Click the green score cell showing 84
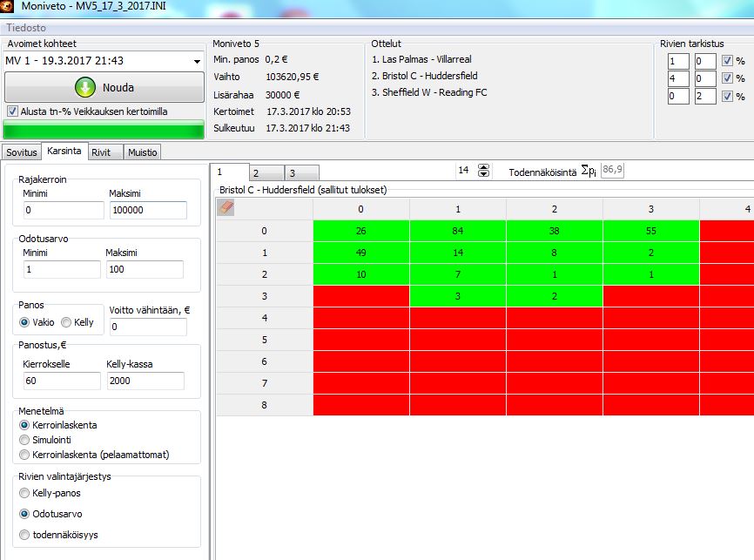This screenshot has width=754, height=560. click(458, 231)
